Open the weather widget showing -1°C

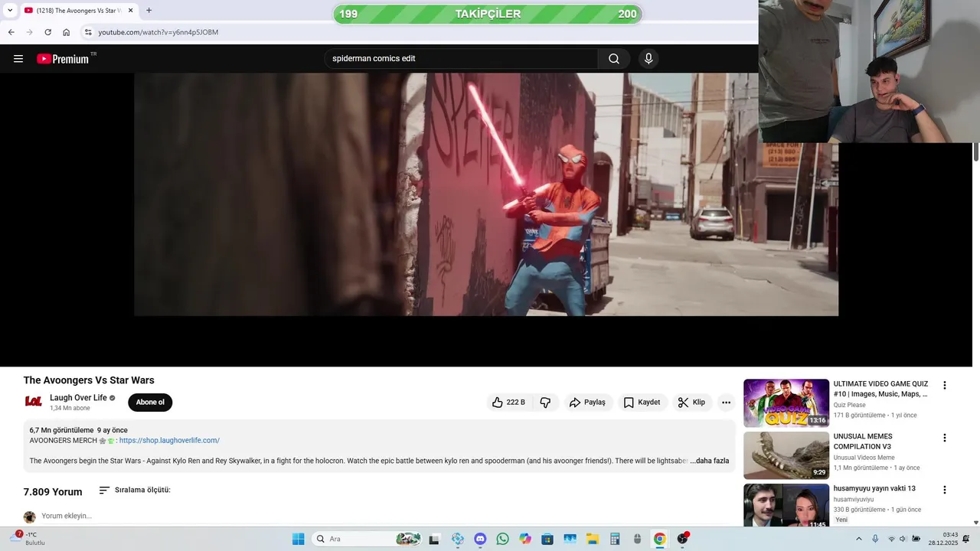coord(29,539)
